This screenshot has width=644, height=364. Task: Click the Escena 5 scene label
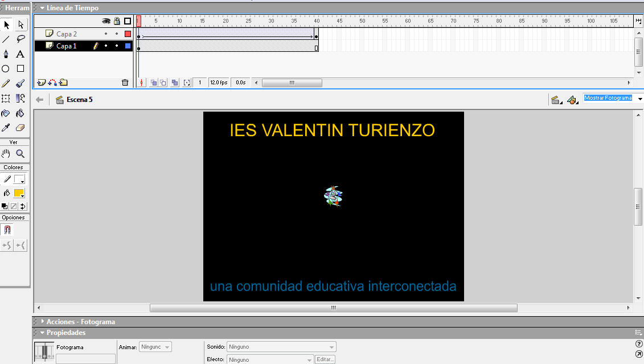(79, 100)
